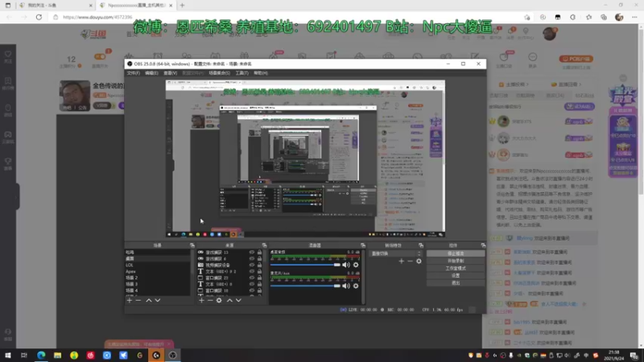Select the LOL scene
This screenshot has width=644, height=362.
[157, 265]
